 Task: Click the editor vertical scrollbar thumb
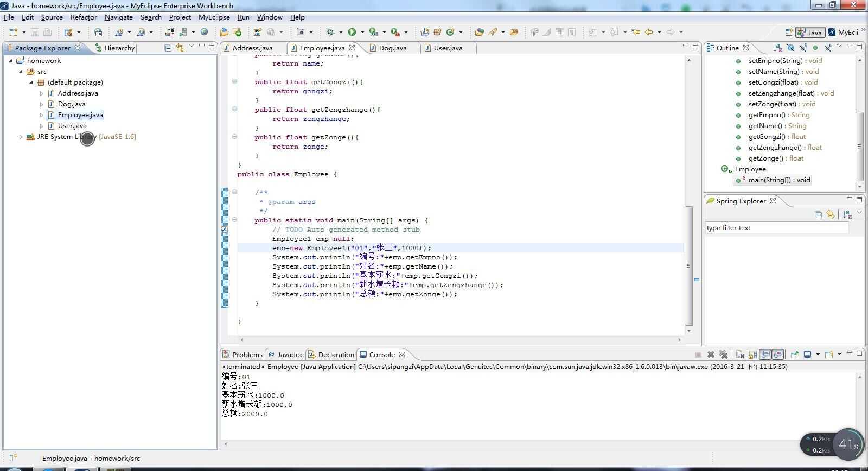(689, 265)
